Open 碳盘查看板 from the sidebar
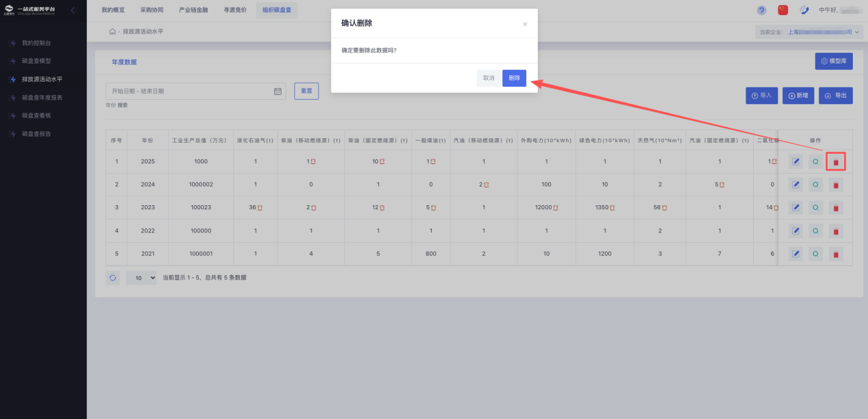This screenshot has width=868, height=419. [36, 115]
